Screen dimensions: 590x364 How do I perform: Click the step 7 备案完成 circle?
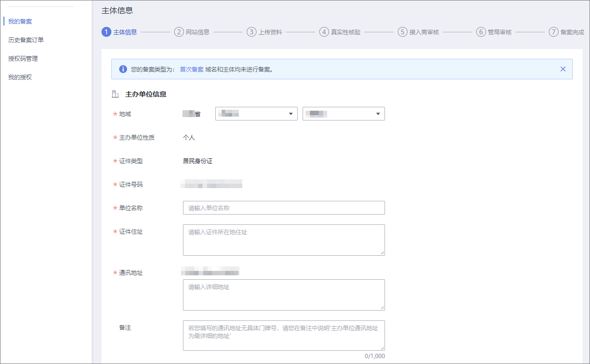coord(553,32)
